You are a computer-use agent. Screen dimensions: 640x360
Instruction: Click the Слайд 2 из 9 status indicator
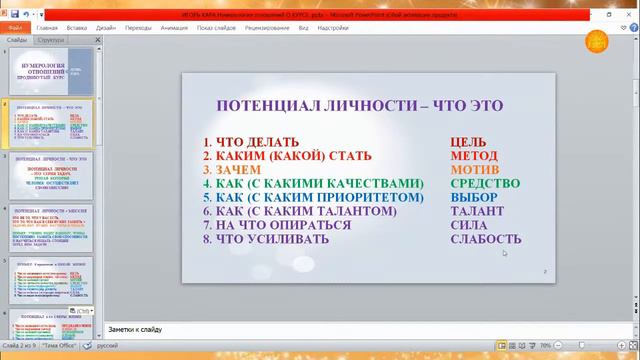pyautogui.click(x=20, y=345)
